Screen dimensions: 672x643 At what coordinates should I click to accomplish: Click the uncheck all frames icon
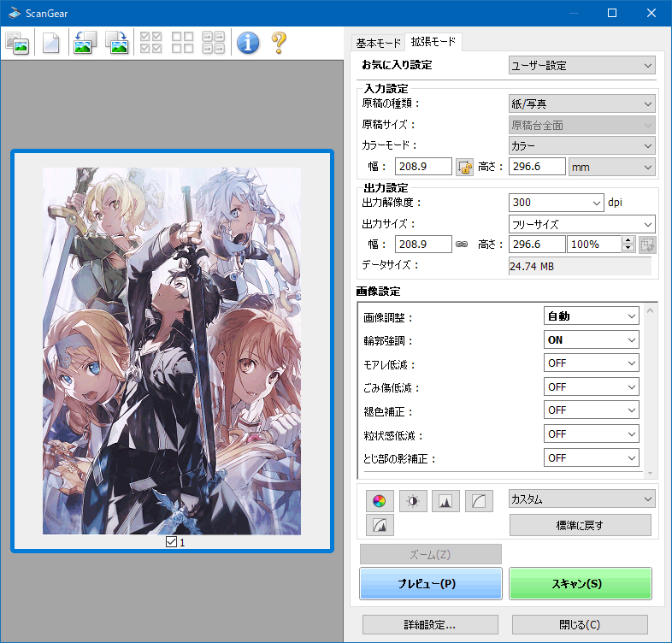click(x=183, y=43)
